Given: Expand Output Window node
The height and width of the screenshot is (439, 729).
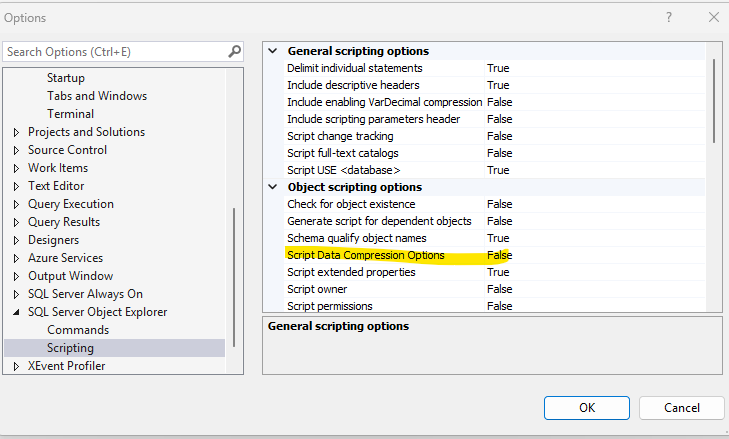Looking at the screenshot, I should click(16, 277).
